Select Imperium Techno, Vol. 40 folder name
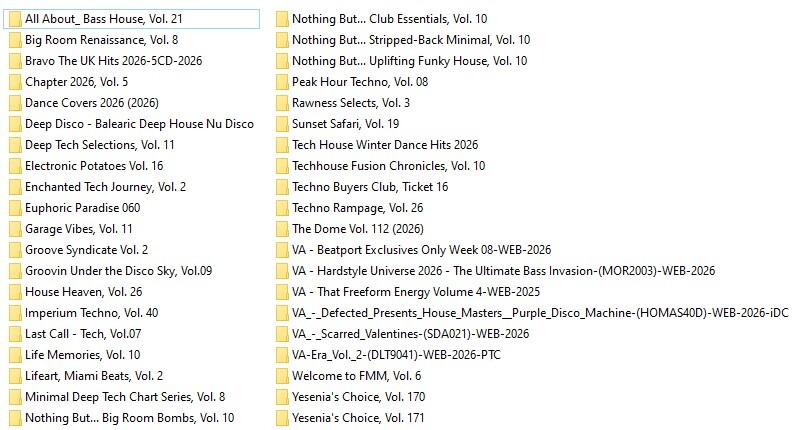 [92, 313]
